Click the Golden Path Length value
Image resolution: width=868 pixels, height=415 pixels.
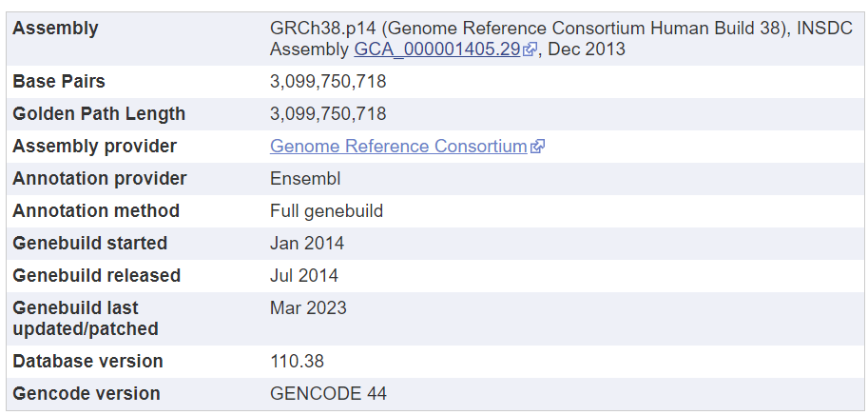click(328, 114)
